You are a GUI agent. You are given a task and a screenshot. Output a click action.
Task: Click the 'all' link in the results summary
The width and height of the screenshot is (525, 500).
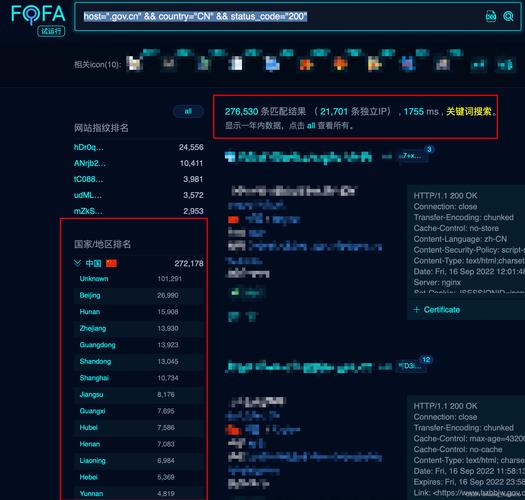[x=311, y=126]
